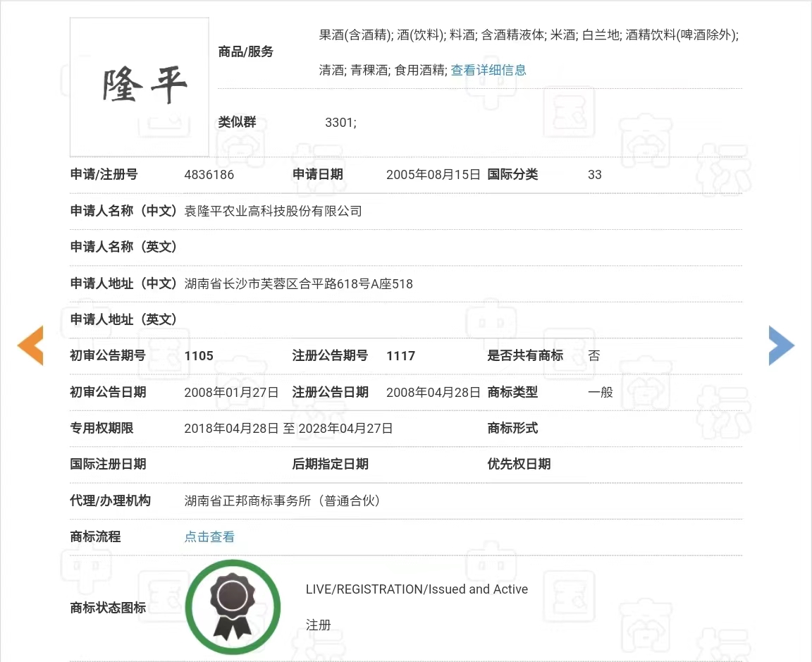Open the 隆平 trademark image

pos(138,86)
